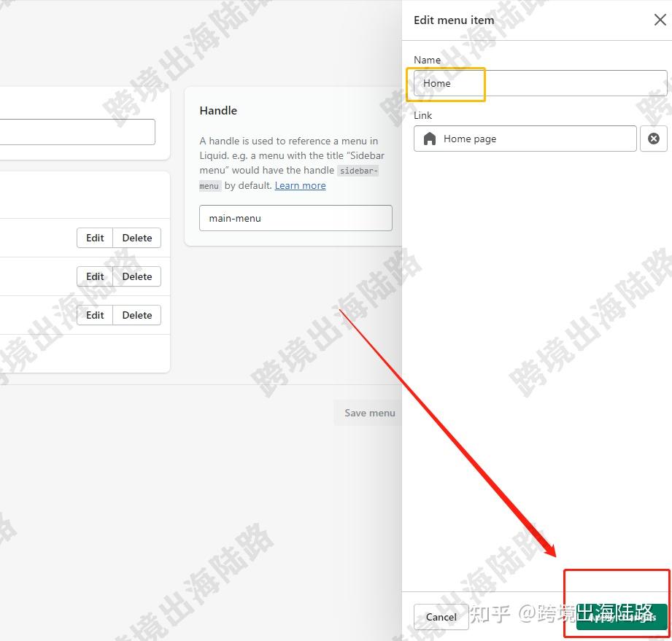Delete the third menu item row
Screen dimensions: 672x641
(x=137, y=315)
